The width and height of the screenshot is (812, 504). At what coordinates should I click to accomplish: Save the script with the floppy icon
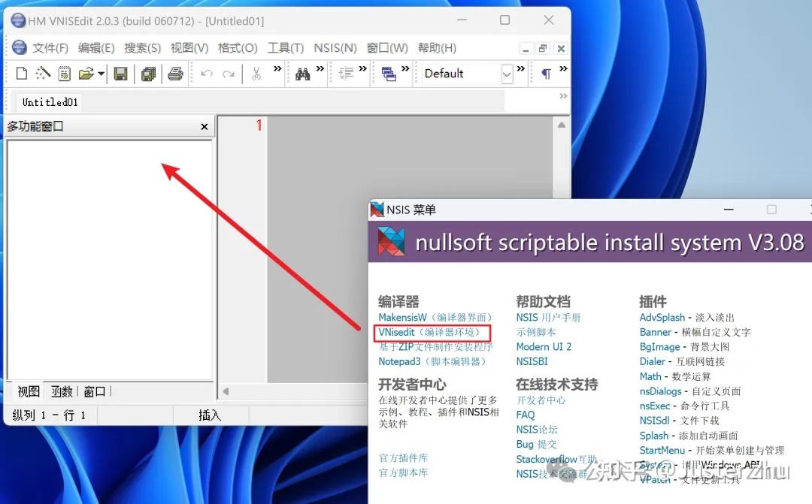pos(120,74)
